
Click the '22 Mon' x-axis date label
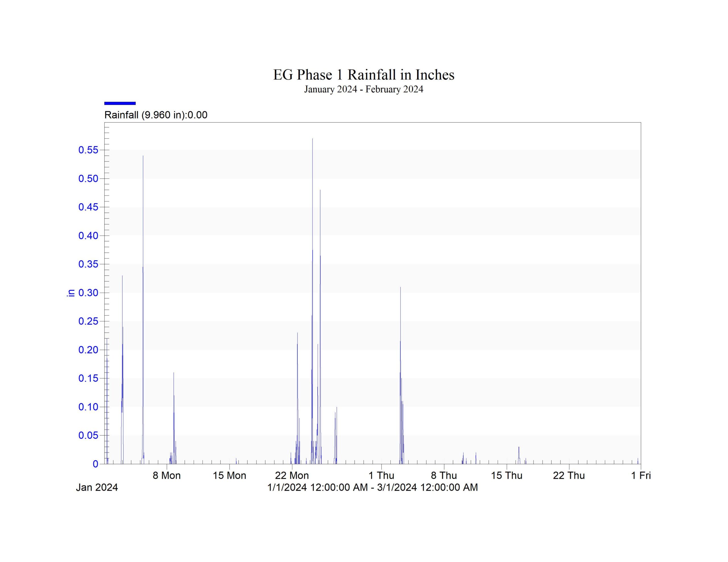click(292, 475)
